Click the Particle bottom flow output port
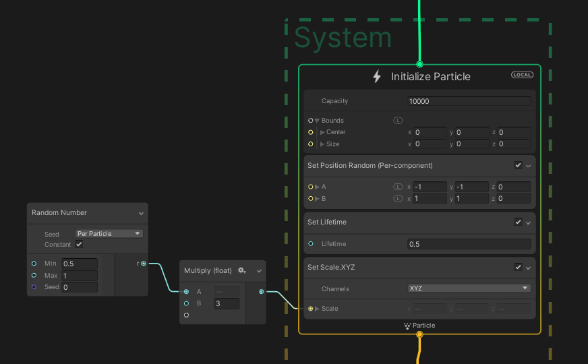 point(419,334)
